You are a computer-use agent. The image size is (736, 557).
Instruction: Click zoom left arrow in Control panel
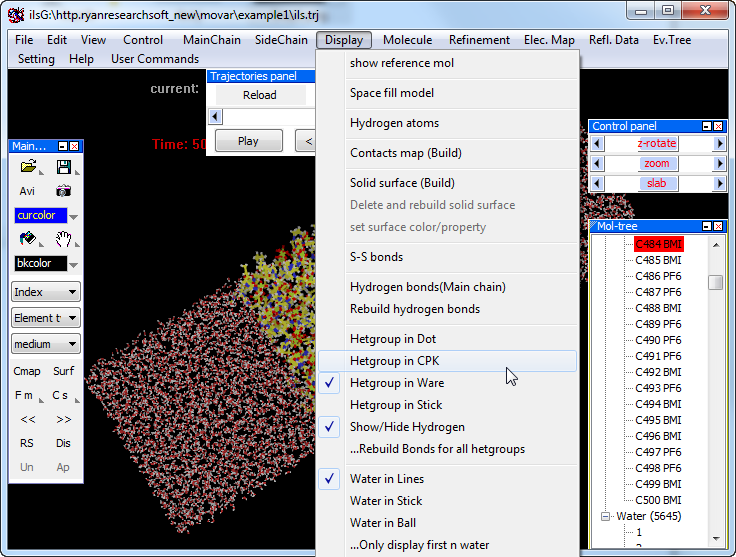pyautogui.click(x=597, y=164)
